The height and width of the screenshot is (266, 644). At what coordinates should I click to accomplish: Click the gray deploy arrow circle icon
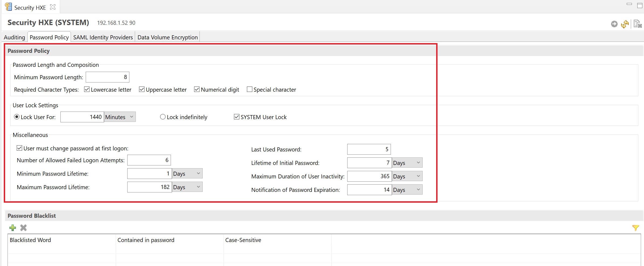point(614,24)
